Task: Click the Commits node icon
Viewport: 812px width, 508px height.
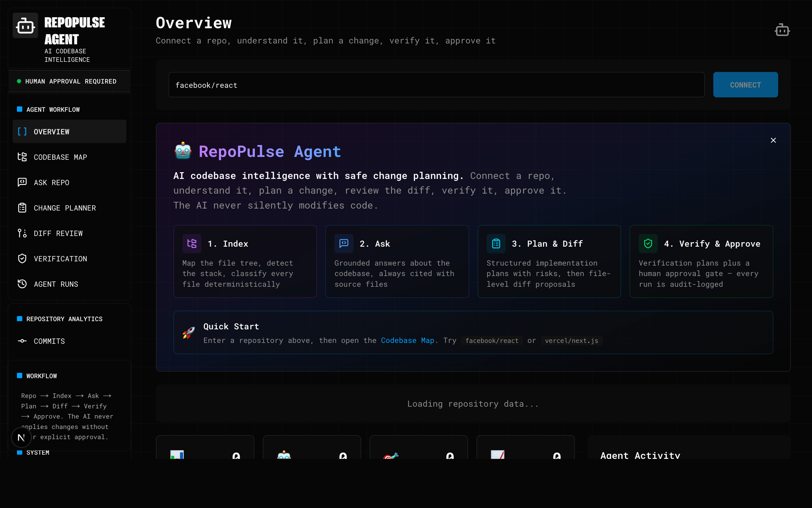Action: pos(22,341)
